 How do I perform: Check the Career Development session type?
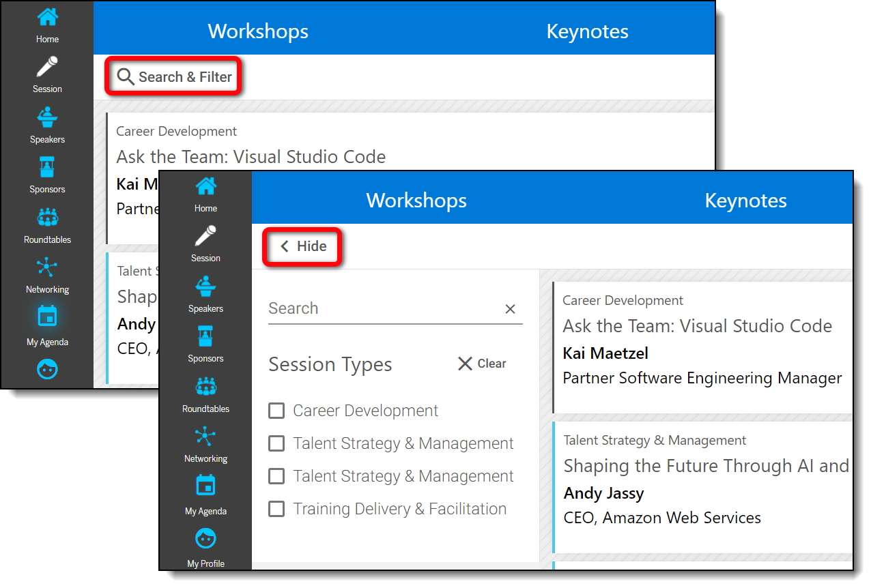tap(276, 411)
